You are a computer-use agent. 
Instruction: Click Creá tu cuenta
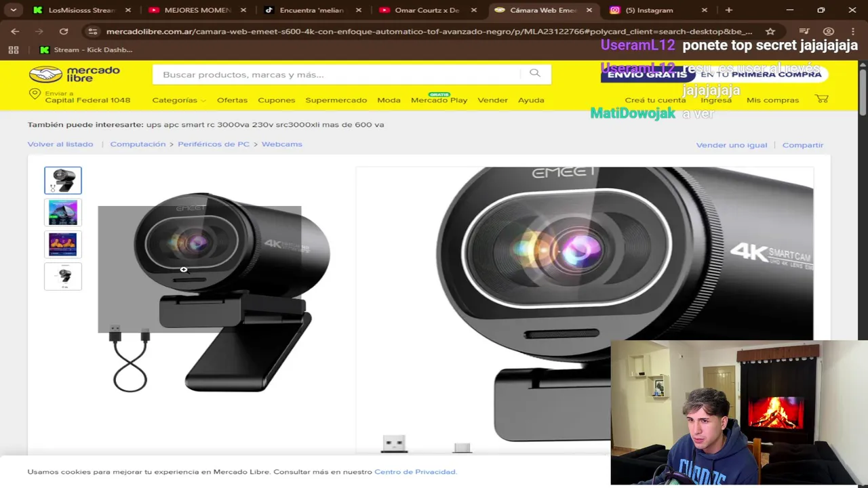655,100
